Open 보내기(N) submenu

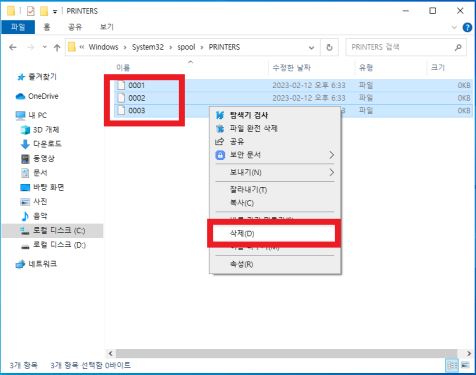point(275,172)
